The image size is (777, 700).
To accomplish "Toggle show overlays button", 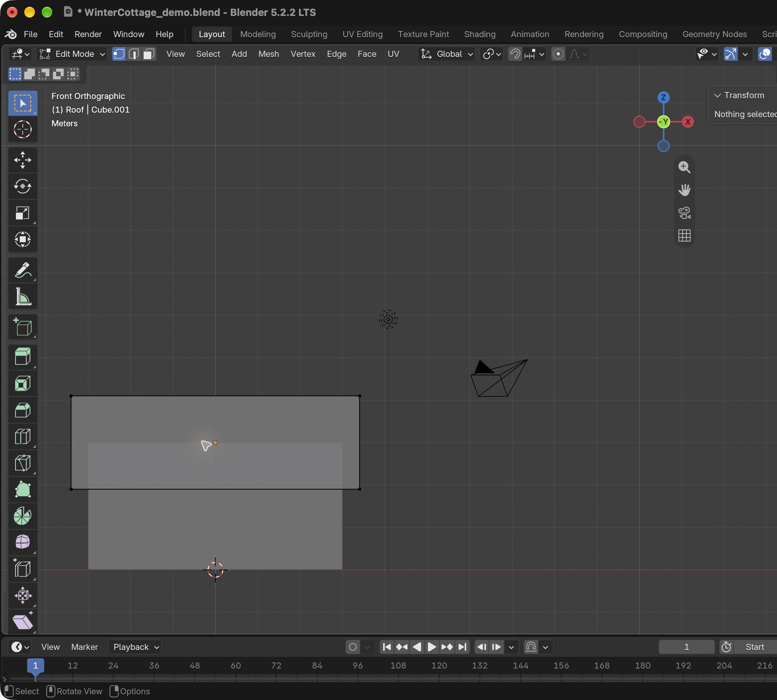I will click(765, 54).
